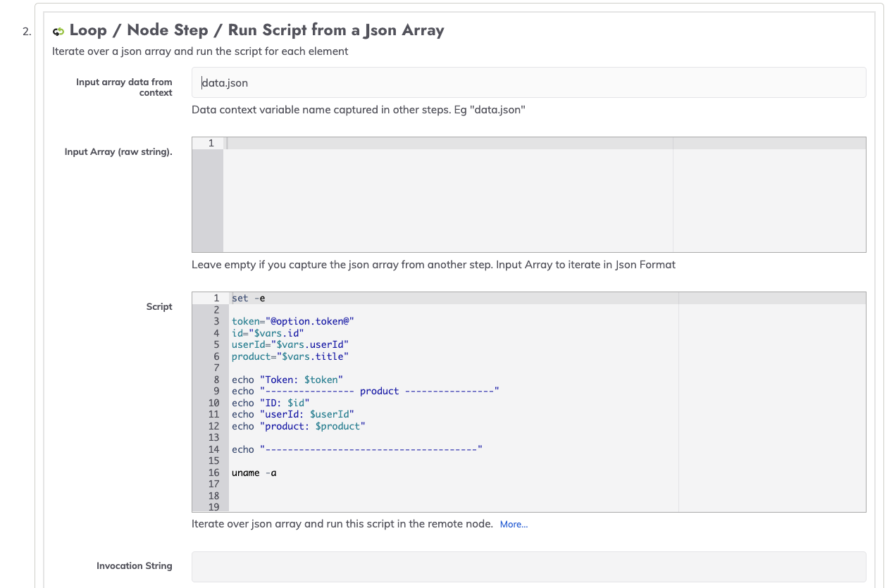Click line number 1 in Input Array gutter
This screenshot has width=894, height=588.
[x=211, y=143]
